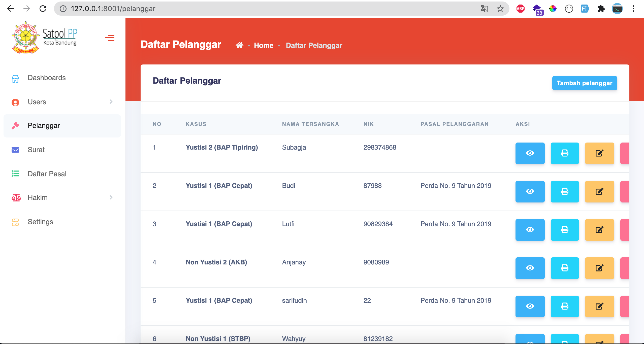Edit the Anjanay row entry

pyautogui.click(x=599, y=268)
